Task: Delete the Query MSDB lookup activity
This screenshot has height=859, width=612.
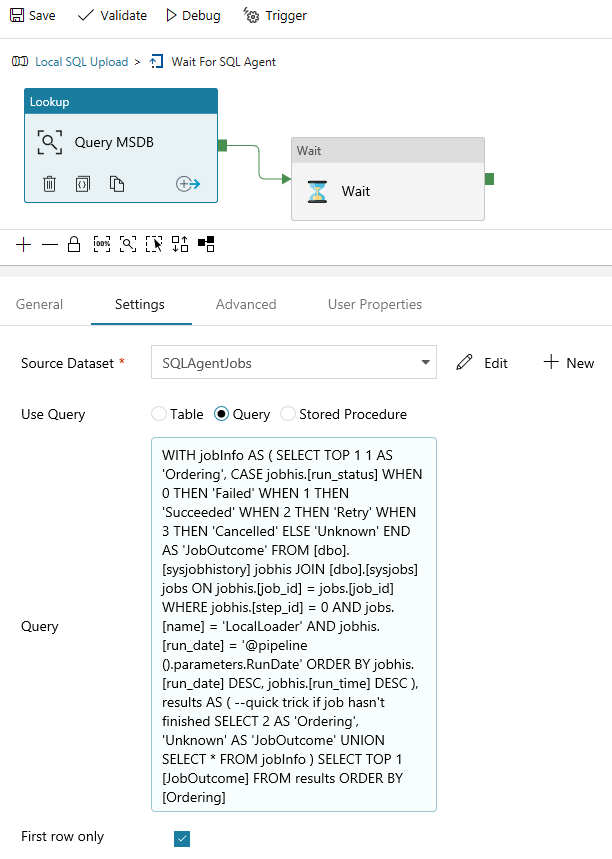Action: 49,184
